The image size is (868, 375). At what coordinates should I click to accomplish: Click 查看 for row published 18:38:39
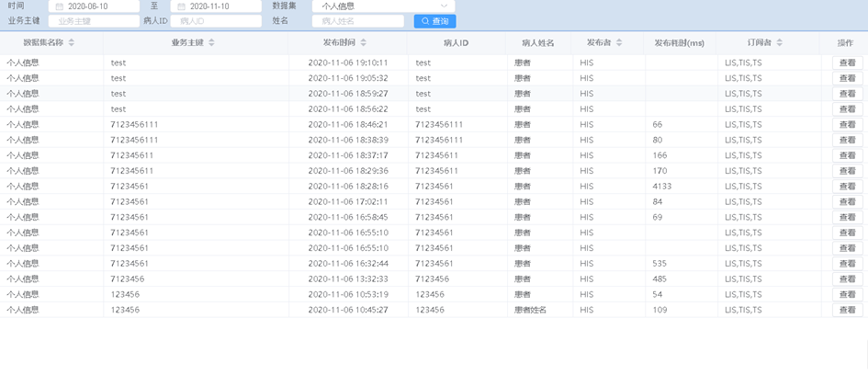point(848,140)
